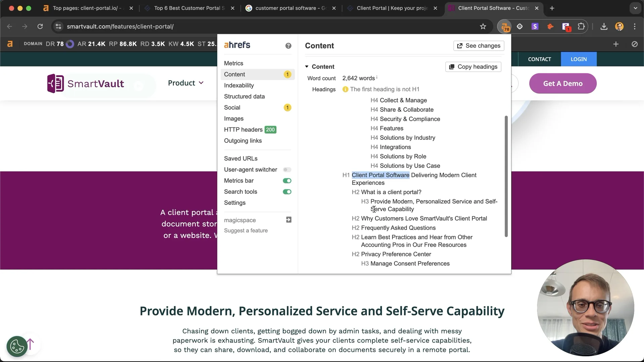Viewport: 644px width, 362px height.
Task: Click the headings panel scrollbar
Action: (x=506, y=176)
